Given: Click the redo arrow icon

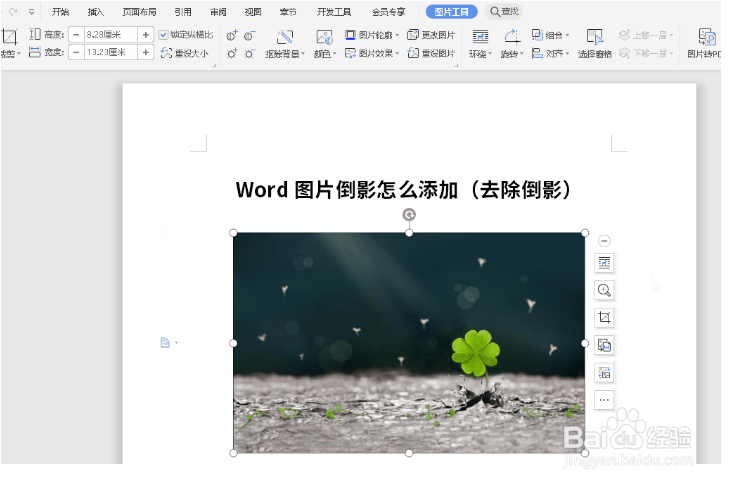Looking at the screenshot, I should coord(13,12).
